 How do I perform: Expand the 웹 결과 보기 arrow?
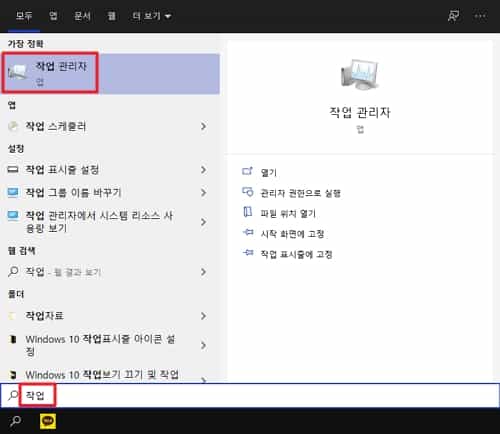tap(203, 272)
